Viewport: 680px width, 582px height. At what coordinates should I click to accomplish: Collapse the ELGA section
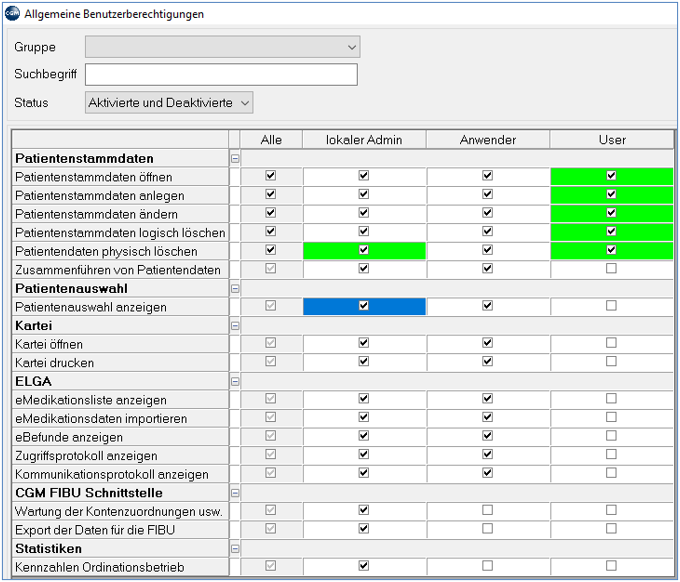[x=235, y=382]
